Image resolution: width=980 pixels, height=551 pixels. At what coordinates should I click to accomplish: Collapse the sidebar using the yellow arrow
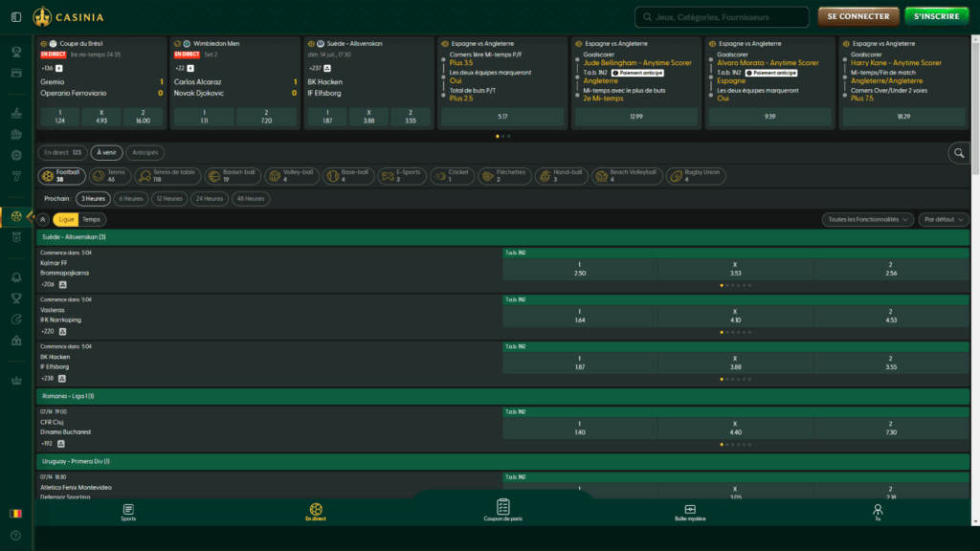[30, 216]
